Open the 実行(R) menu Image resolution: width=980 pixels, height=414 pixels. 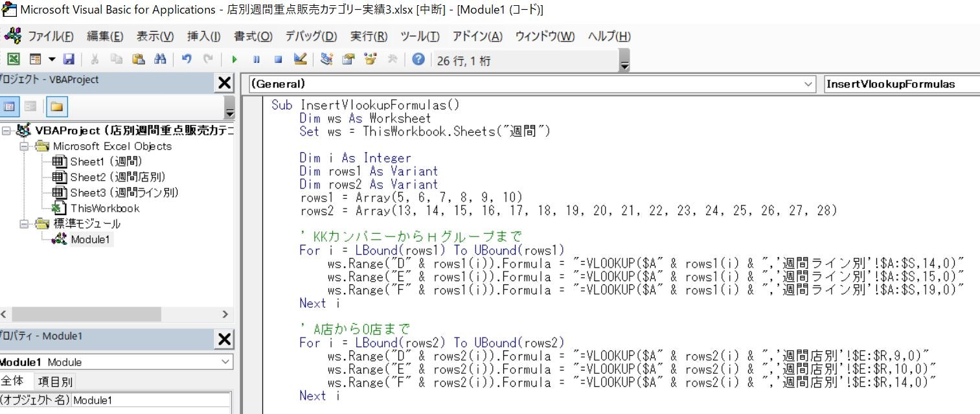click(x=369, y=36)
